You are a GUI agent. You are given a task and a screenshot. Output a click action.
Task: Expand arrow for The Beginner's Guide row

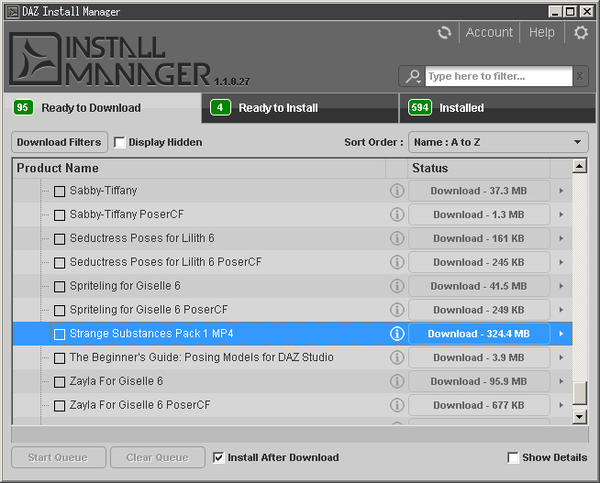click(561, 357)
